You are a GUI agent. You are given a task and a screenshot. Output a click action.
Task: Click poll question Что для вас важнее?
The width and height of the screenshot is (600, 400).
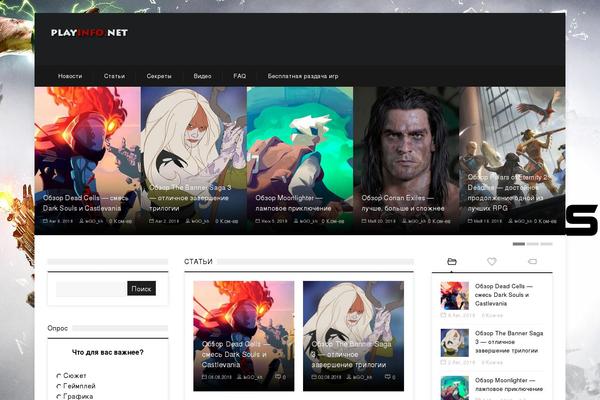click(108, 352)
